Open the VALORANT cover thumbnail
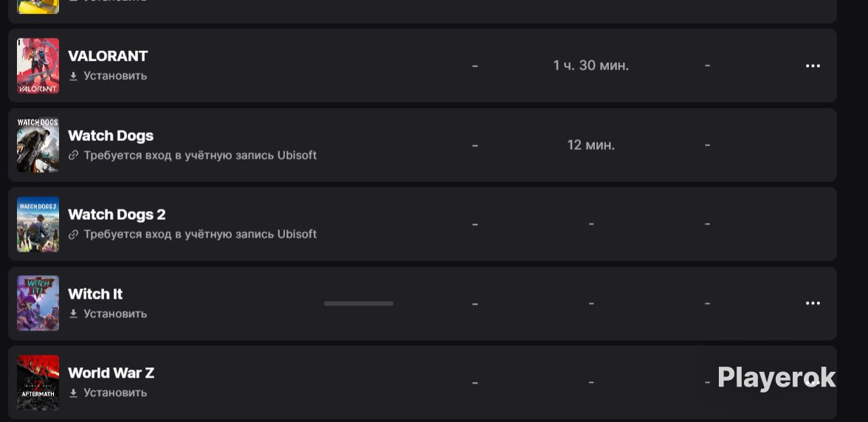Screen dimensions: 868x422 (38, 66)
